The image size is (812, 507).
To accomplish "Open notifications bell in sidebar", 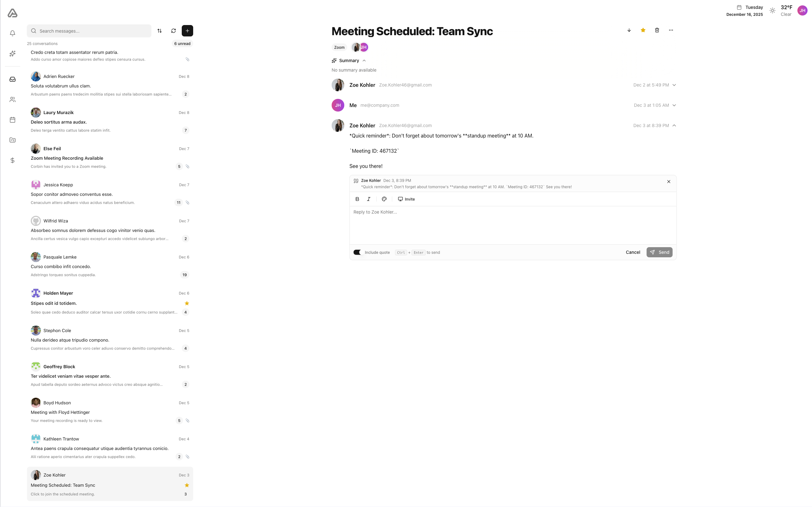I will [12, 33].
